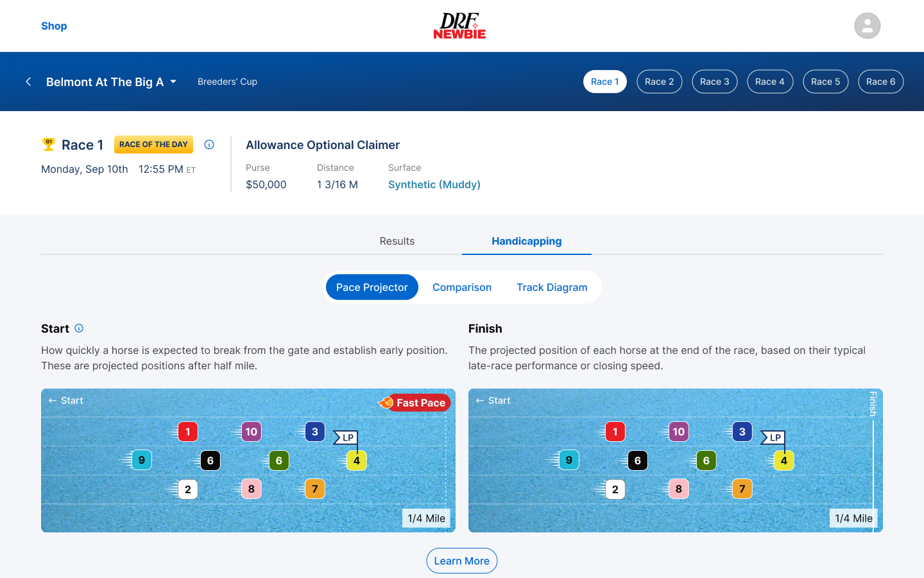
Task: Expand the Belmont At The Big A track dropdown
Action: point(111,82)
